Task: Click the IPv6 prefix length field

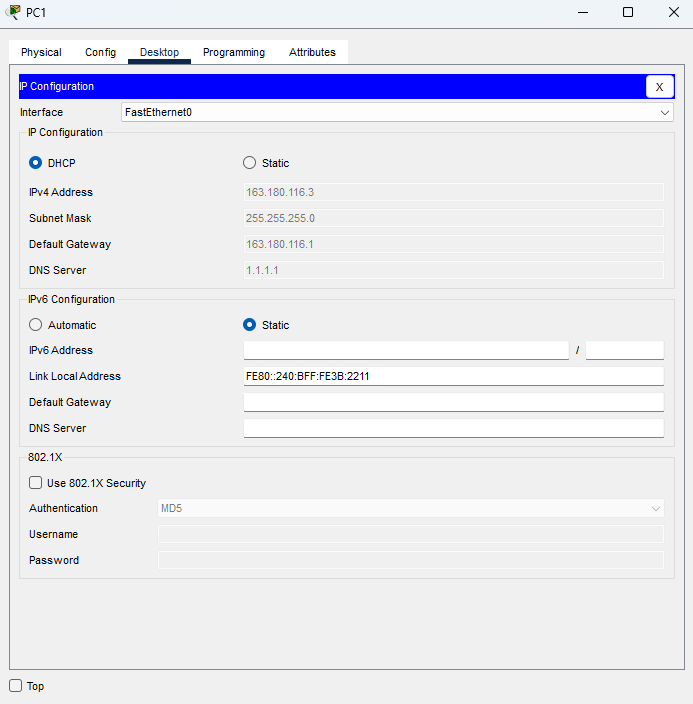Action: point(625,350)
